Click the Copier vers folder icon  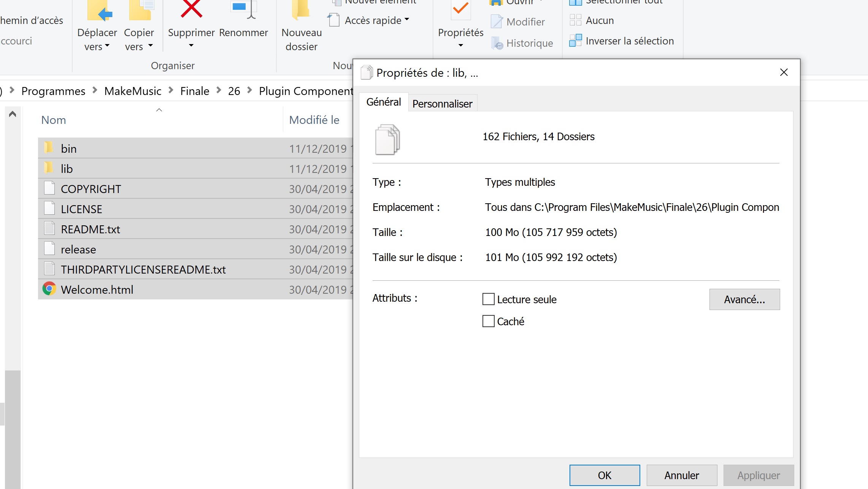click(141, 11)
